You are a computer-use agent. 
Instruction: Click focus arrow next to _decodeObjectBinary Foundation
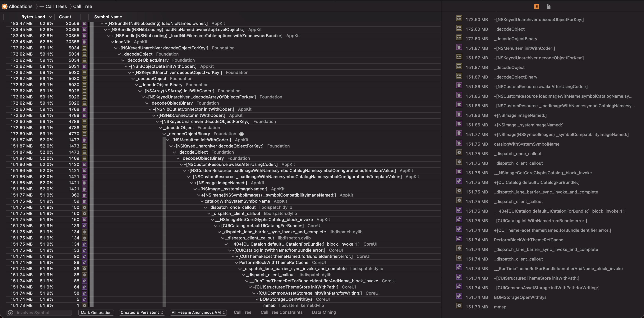[x=241, y=134]
